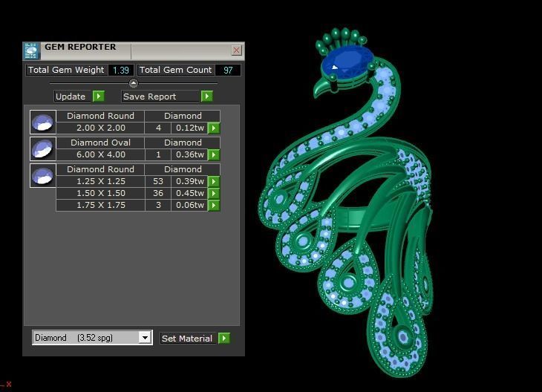Select the third Diamond Round gem thumbnail
Image resolution: width=542 pixels, height=392 pixels.
pos(43,176)
